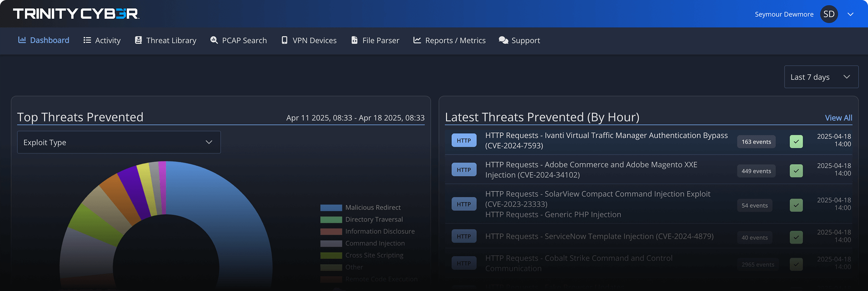Open the VPN Devices tab
This screenshot has height=291, width=868.
(x=309, y=40)
